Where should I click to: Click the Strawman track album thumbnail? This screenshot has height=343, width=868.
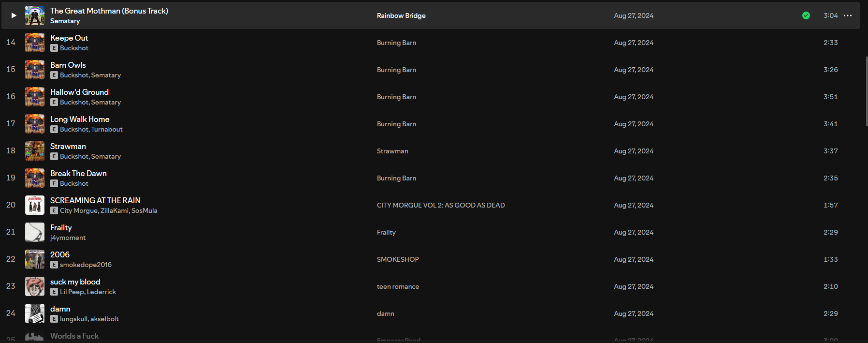(x=35, y=151)
